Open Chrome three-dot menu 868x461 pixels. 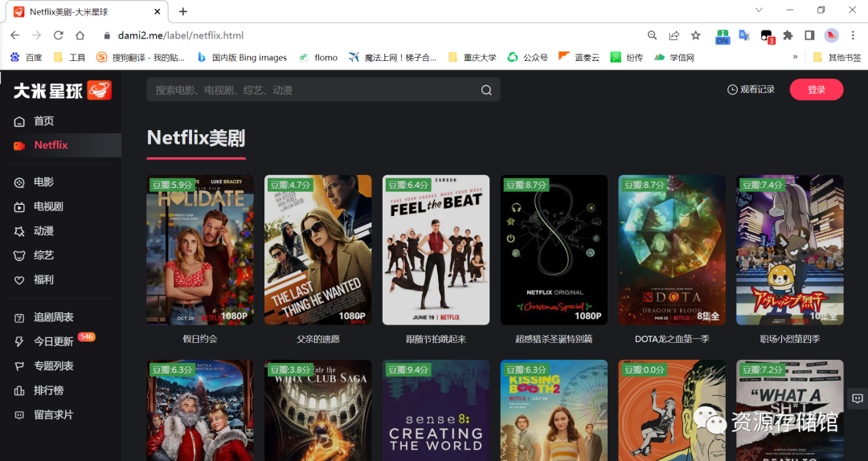pos(853,35)
